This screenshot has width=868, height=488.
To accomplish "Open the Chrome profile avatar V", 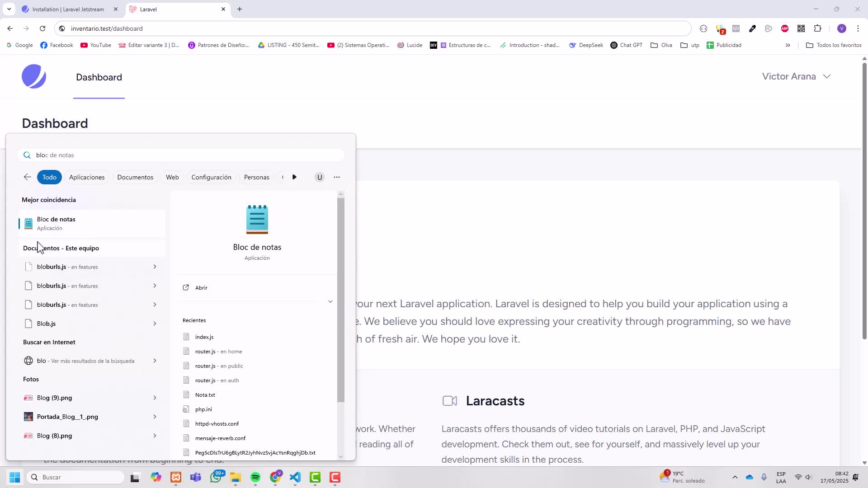I will click(841, 28).
